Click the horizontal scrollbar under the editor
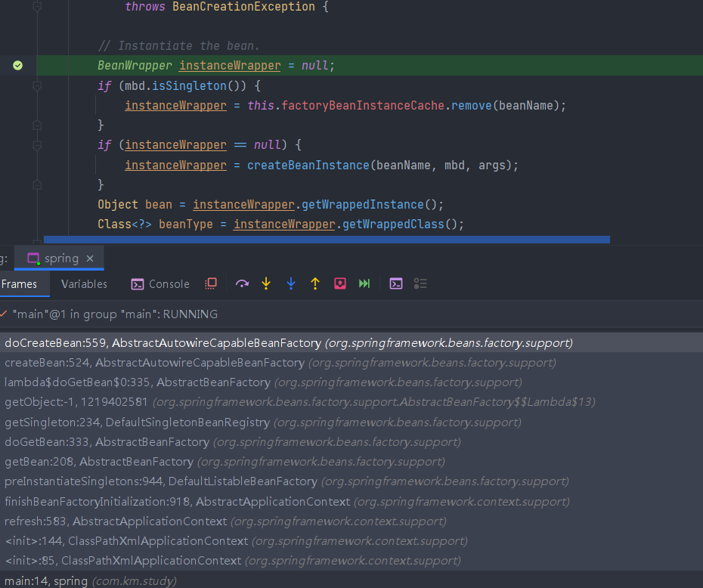This screenshot has width=703, height=588. [x=327, y=240]
